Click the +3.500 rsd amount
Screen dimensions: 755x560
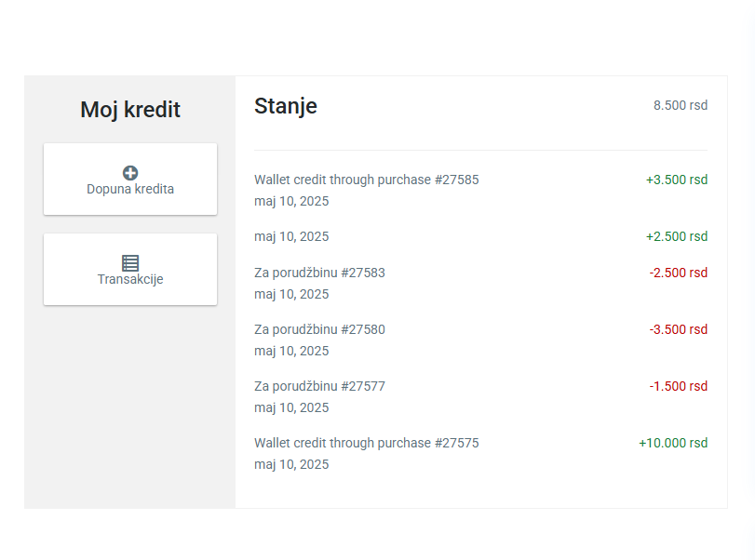pos(676,180)
